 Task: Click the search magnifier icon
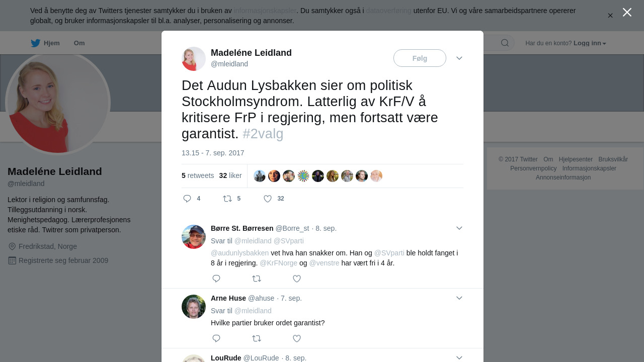click(505, 43)
